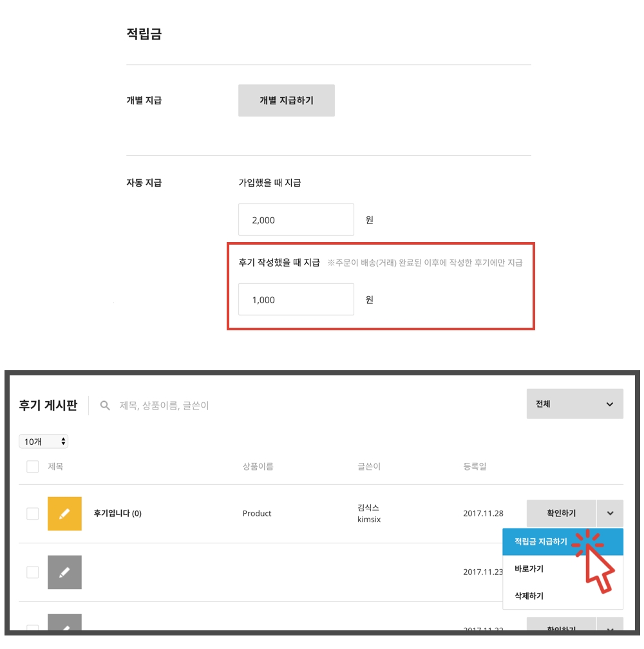Viewport: 644px width, 649px height.
Task: Click the review reward field showing 1,000
Action: 296,299
